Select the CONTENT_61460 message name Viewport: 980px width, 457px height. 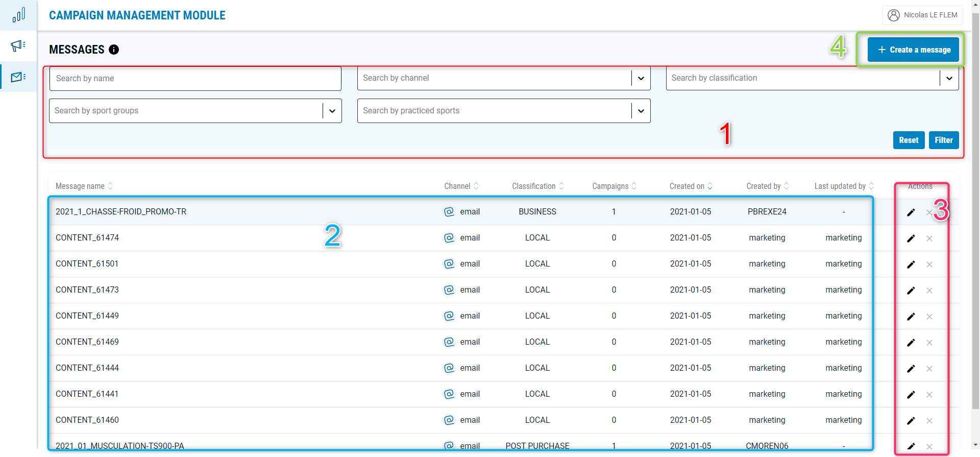point(87,420)
